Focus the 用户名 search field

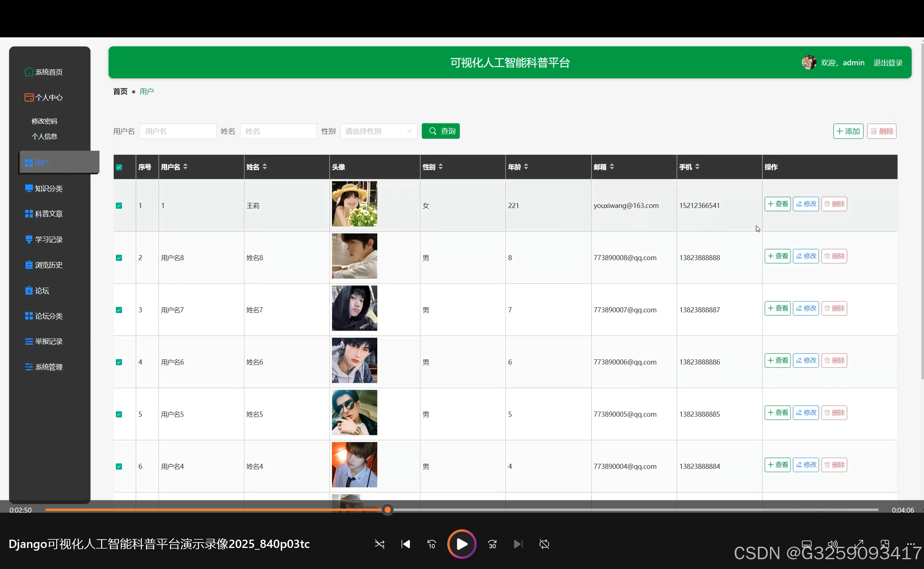point(178,131)
